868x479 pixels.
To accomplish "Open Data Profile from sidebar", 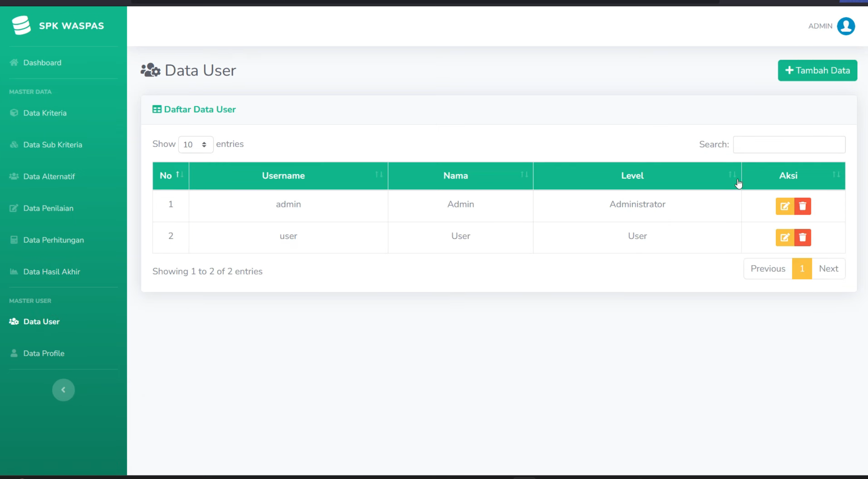I will pos(44,353).
